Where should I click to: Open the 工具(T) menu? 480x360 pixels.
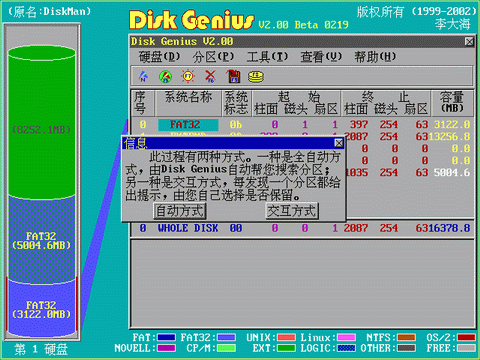[x=267, y=57]
